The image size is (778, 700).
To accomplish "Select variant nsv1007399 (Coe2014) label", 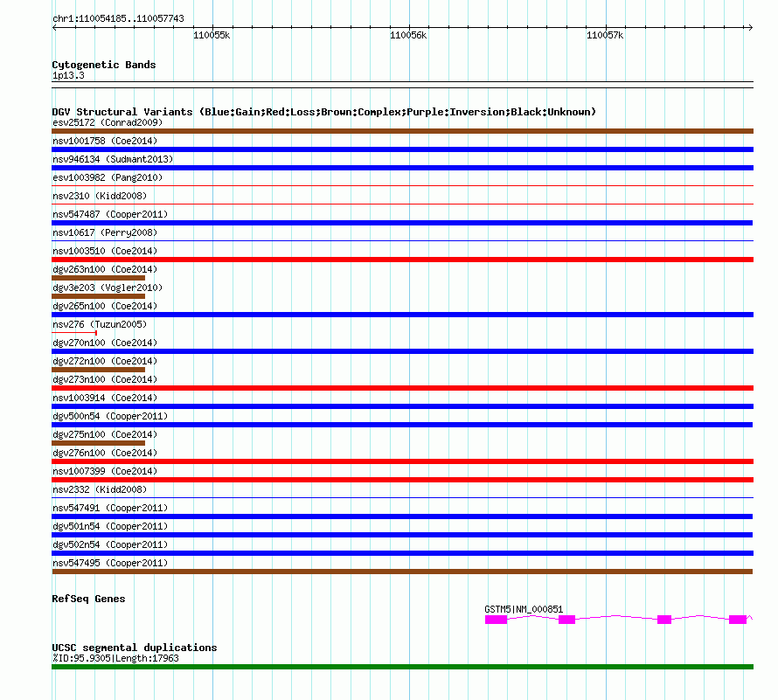I will tap(105, 471).
